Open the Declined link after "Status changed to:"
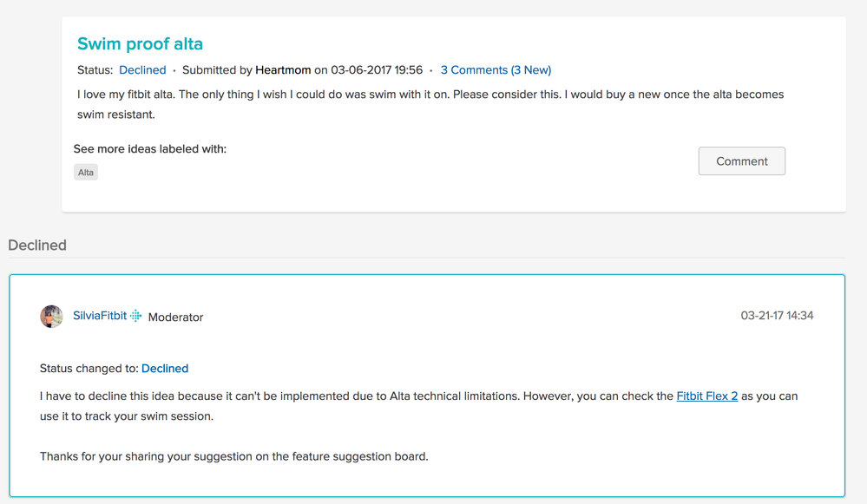 pyautogui.click(x=165, y=369)
